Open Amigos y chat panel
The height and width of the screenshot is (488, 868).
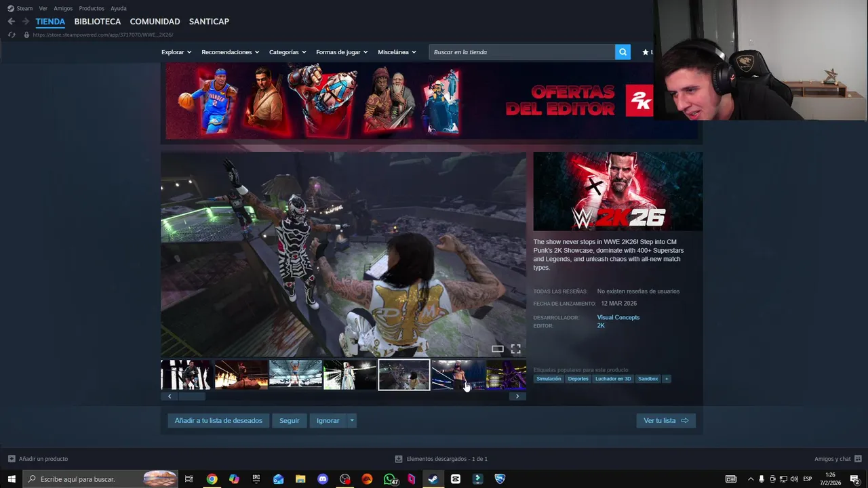837,459
